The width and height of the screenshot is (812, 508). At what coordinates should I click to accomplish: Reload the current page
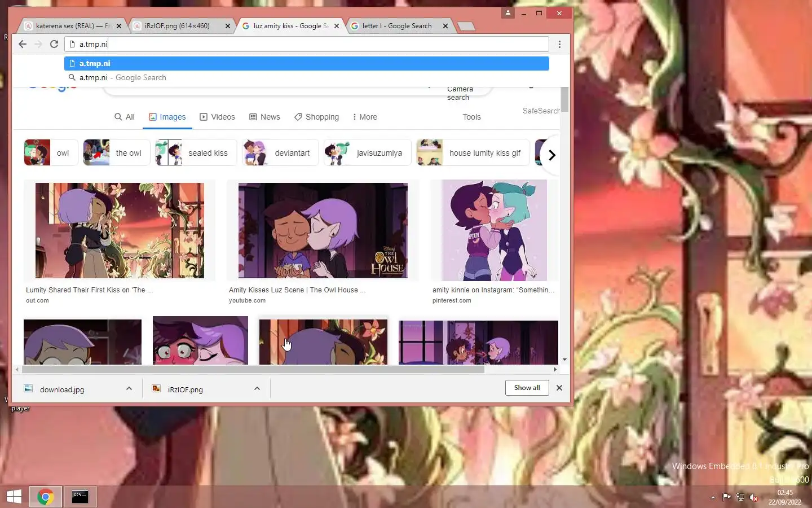54,44
